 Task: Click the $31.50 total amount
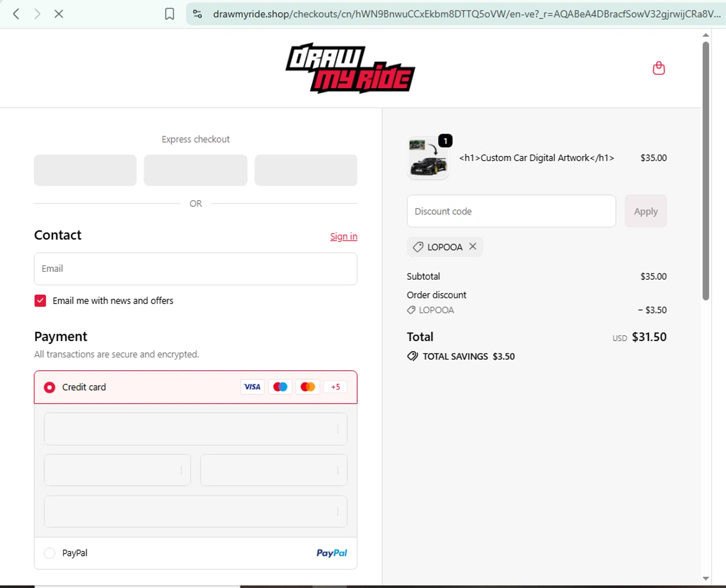[649, 337]
